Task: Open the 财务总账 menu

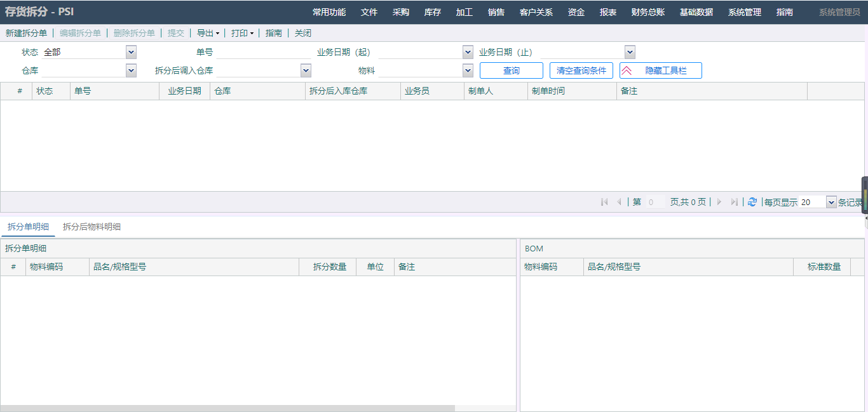Action: 648,12
